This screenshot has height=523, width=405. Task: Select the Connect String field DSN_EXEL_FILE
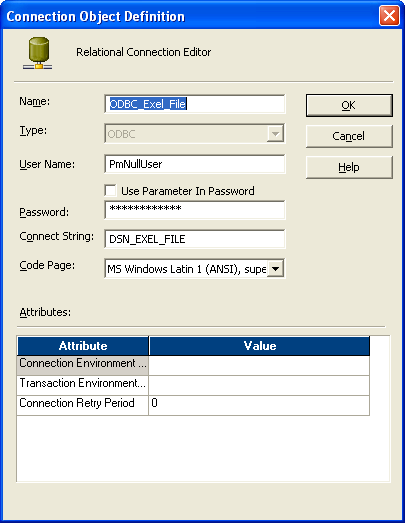[x=195, y=239]
